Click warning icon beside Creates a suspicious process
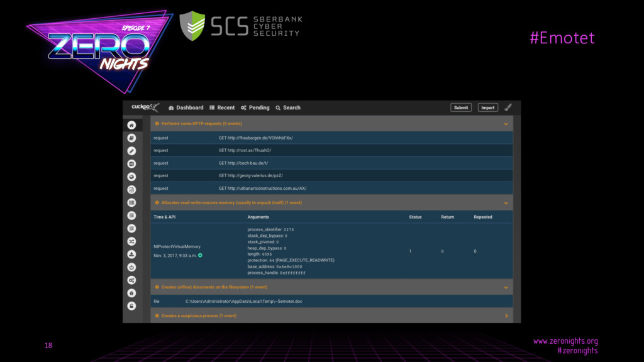Screen dimensions: 644x362 point(157,316)
